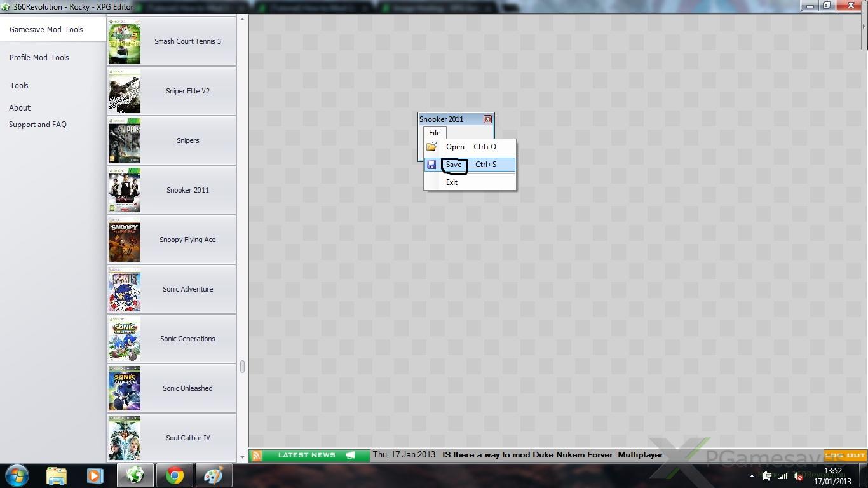Choose Open in the File menu
The image size is (868, 488).
(x=455, y=147)
